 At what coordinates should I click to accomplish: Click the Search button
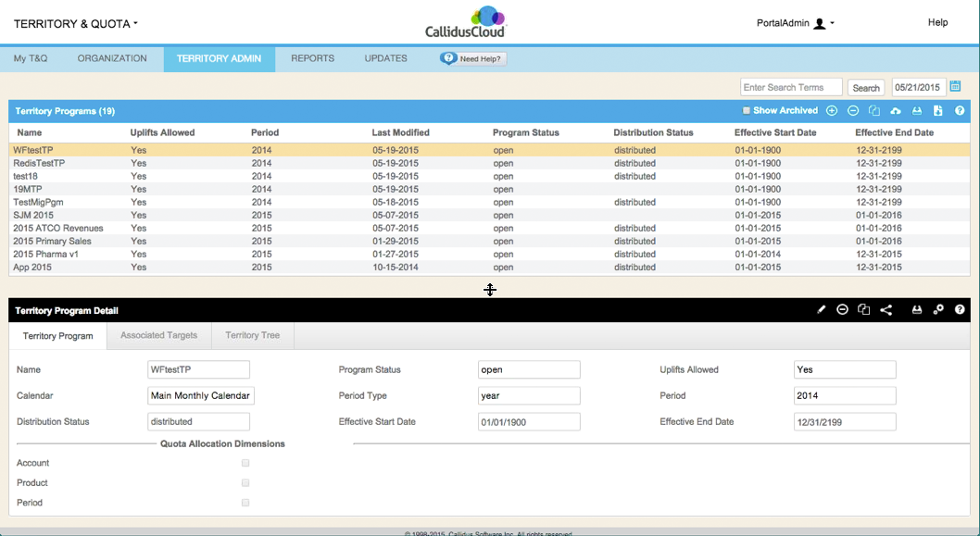tap(866, 86)
